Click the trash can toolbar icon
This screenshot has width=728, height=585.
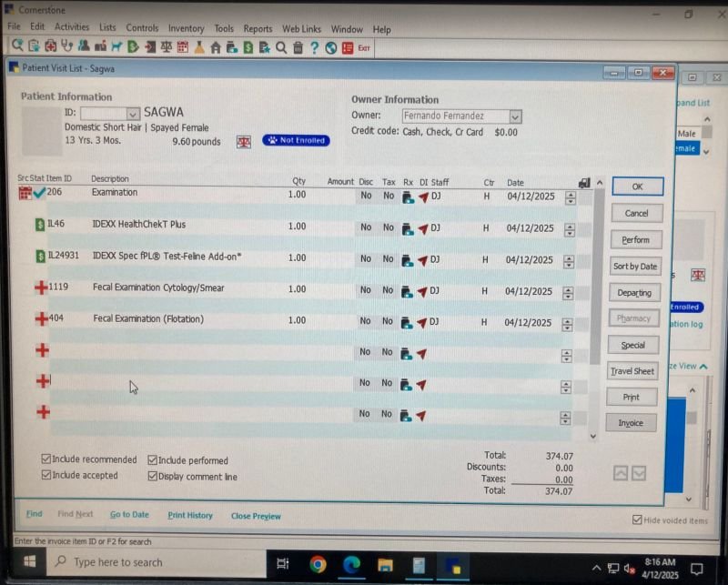tap(298, 47)
